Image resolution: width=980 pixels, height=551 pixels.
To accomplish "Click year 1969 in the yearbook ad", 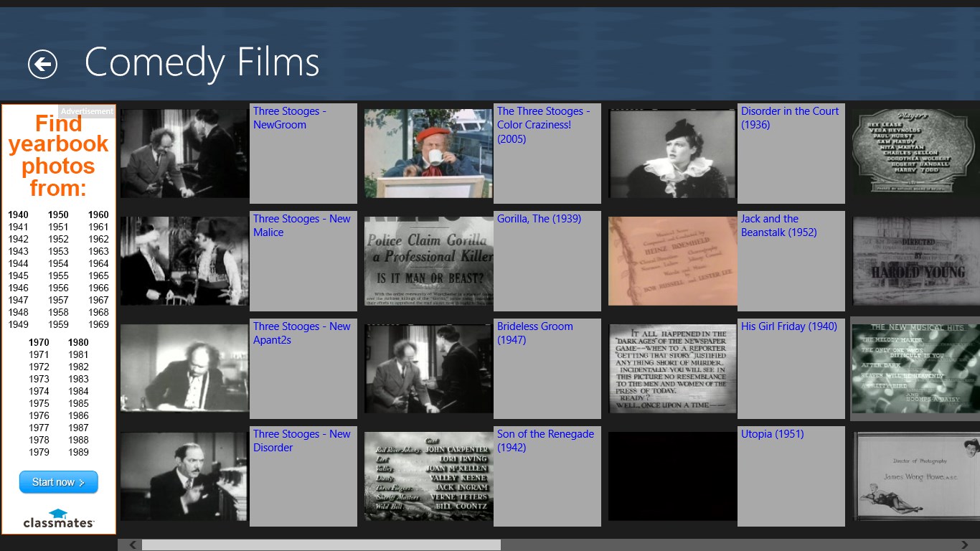I will point(99,324).
